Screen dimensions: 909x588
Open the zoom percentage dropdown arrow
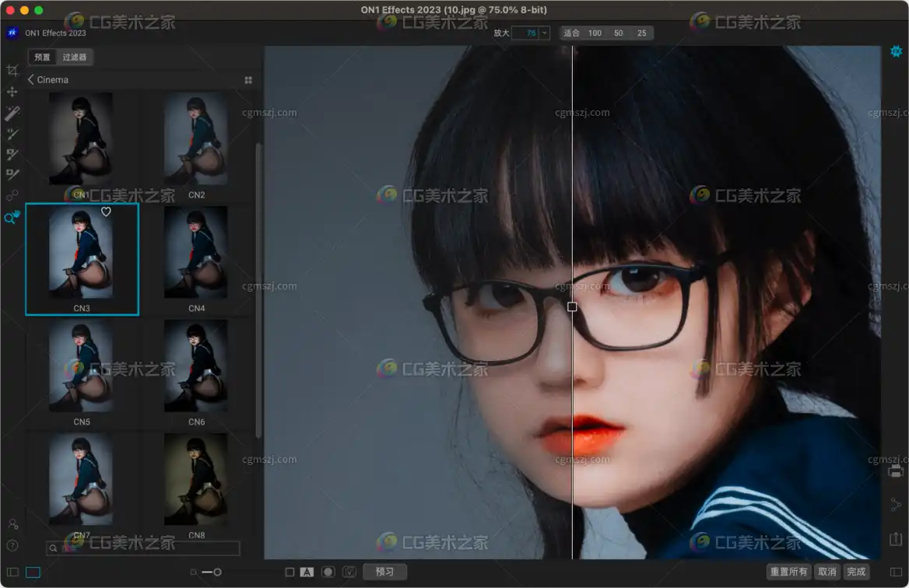[x=544, y=33]
